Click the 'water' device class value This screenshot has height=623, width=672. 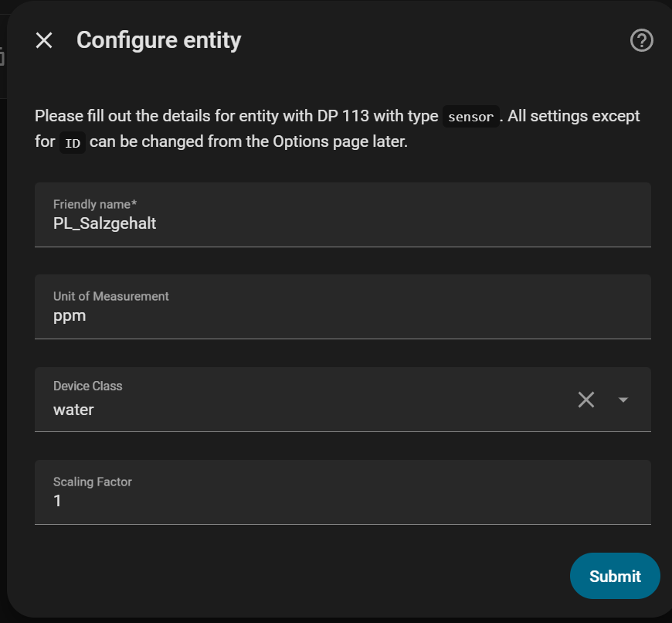(x=73, y=410)
